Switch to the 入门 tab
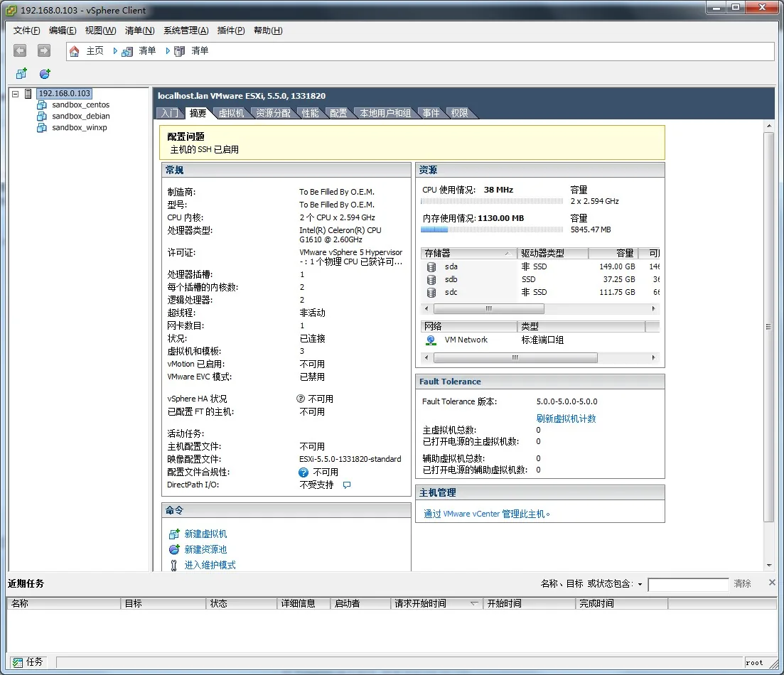Image resolution: width=784 pixels, height=675 pixels. pyautogui.click(x=169, y=113)
